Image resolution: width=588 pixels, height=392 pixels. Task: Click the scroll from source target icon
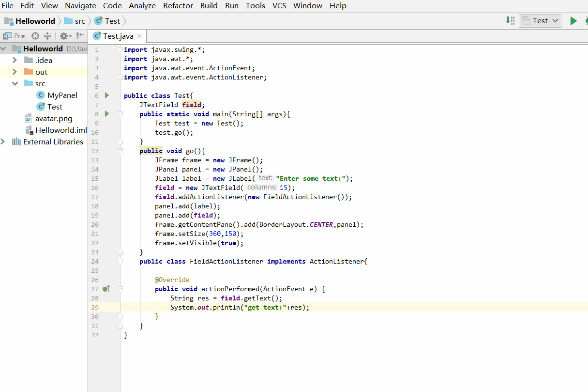coord(35,36)
